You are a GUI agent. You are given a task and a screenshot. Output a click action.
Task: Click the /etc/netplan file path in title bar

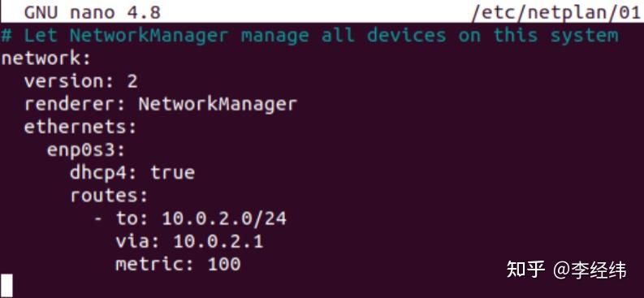557,13
